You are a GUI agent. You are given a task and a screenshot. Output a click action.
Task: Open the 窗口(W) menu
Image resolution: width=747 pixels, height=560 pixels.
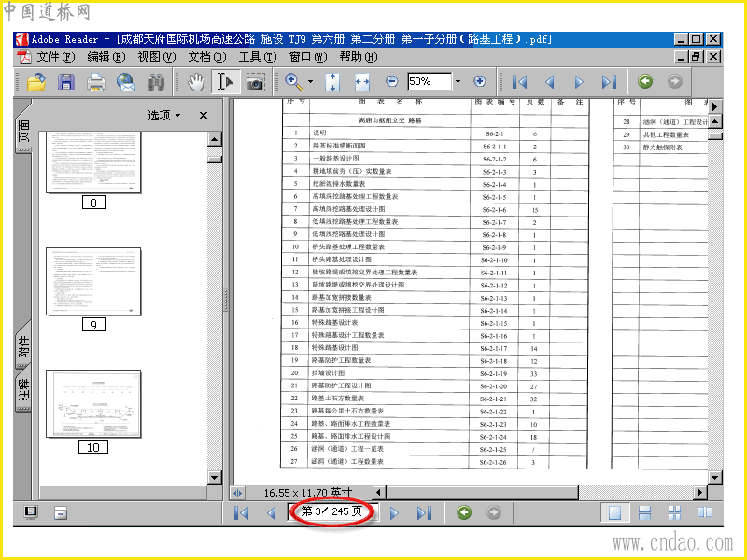(x=308, y=57)
